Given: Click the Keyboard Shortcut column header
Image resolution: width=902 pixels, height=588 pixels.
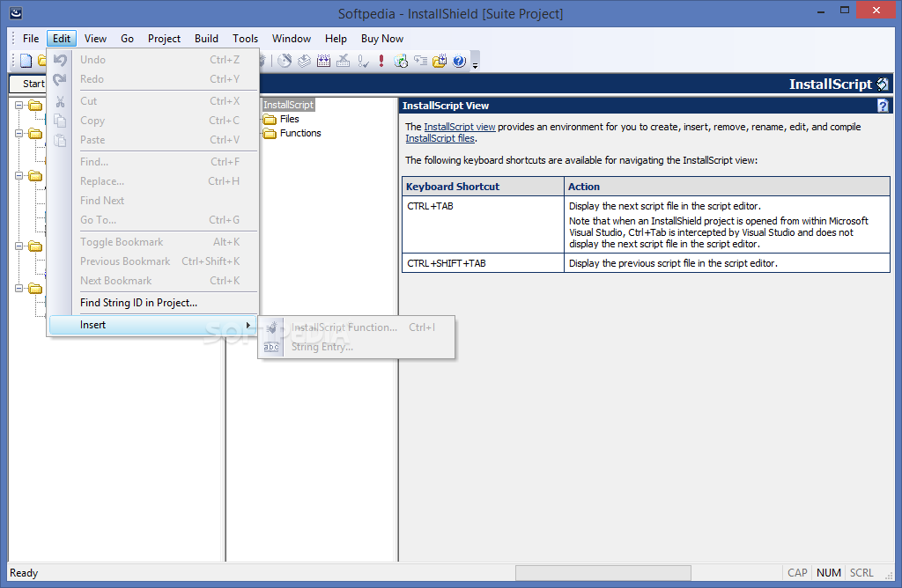Looking at the screenshot, I should tap(484, 187).
